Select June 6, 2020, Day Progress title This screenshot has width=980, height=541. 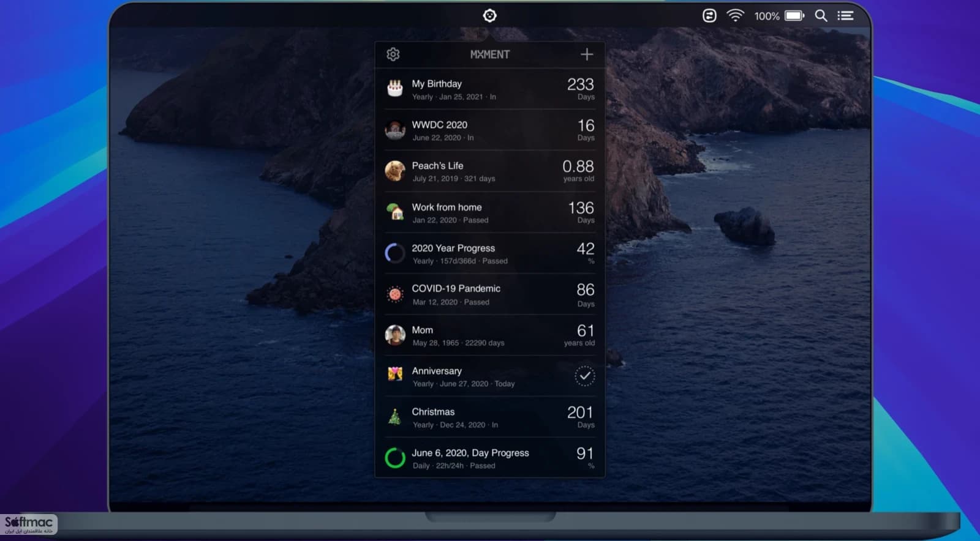pyautogui.click(x=470, y=453)
